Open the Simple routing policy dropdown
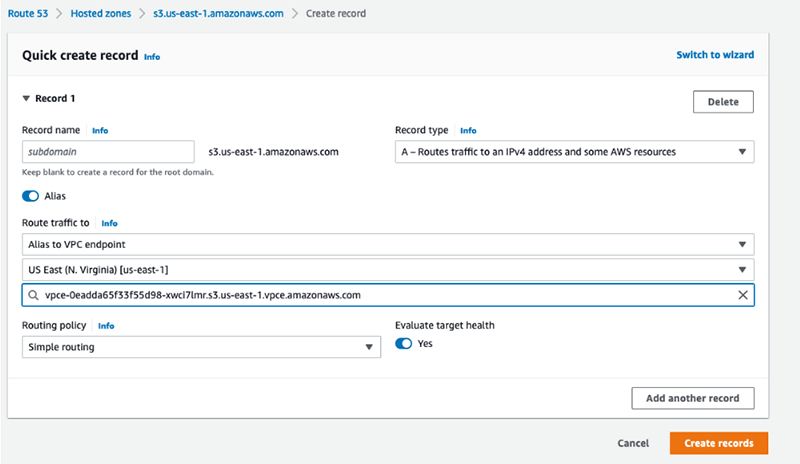Screen dimensions: 800x464 click(x=201, y=347)
